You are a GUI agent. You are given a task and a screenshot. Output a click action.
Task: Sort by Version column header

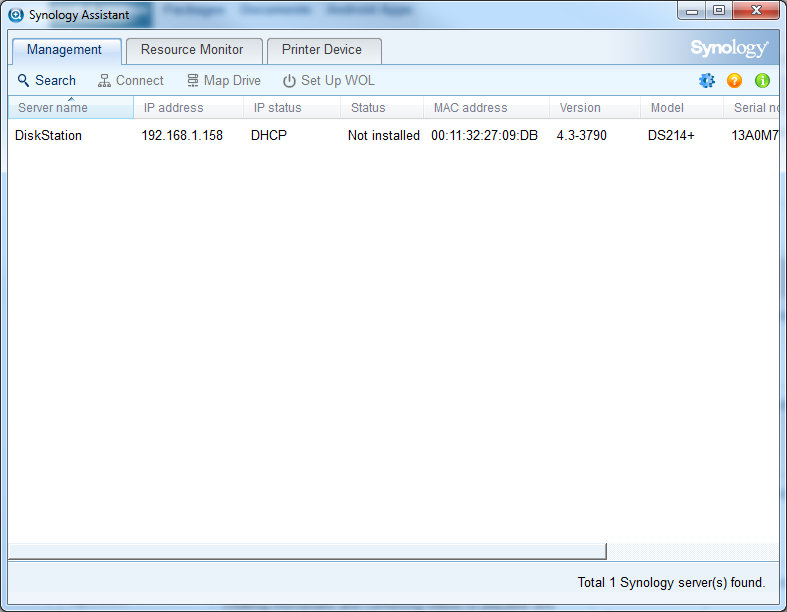click(595, 107)
